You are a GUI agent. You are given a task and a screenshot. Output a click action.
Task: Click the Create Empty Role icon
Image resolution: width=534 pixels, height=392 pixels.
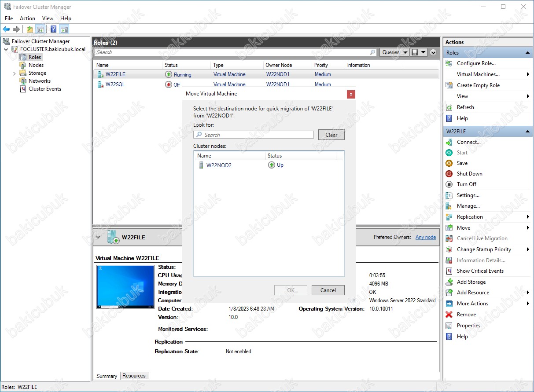click(449, 85)
